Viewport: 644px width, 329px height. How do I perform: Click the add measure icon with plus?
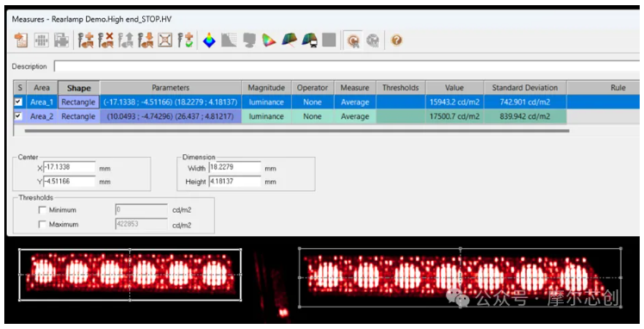(86, 40)
